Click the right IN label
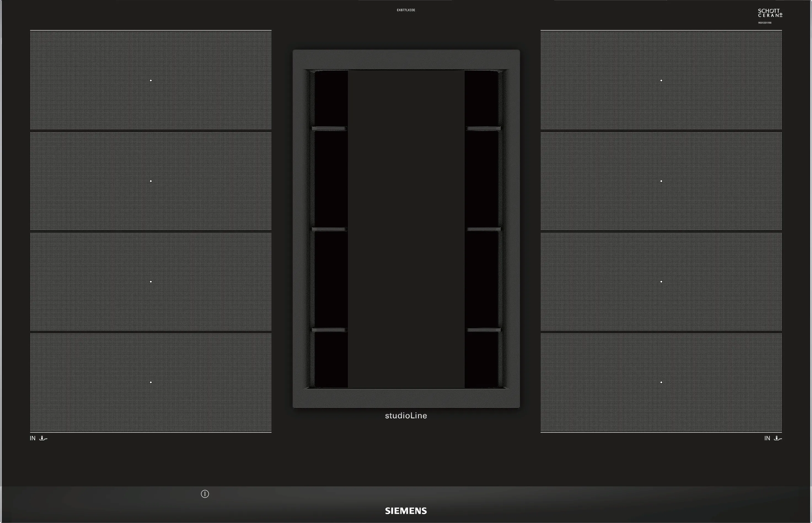Screen dimensions: 812x523 coord(767,438)
